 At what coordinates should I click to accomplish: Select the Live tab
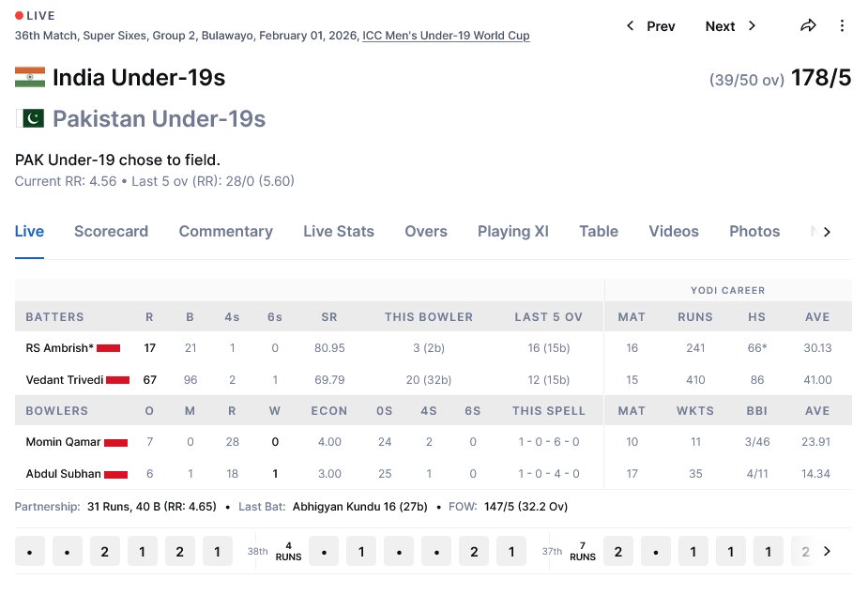[29, 232]
